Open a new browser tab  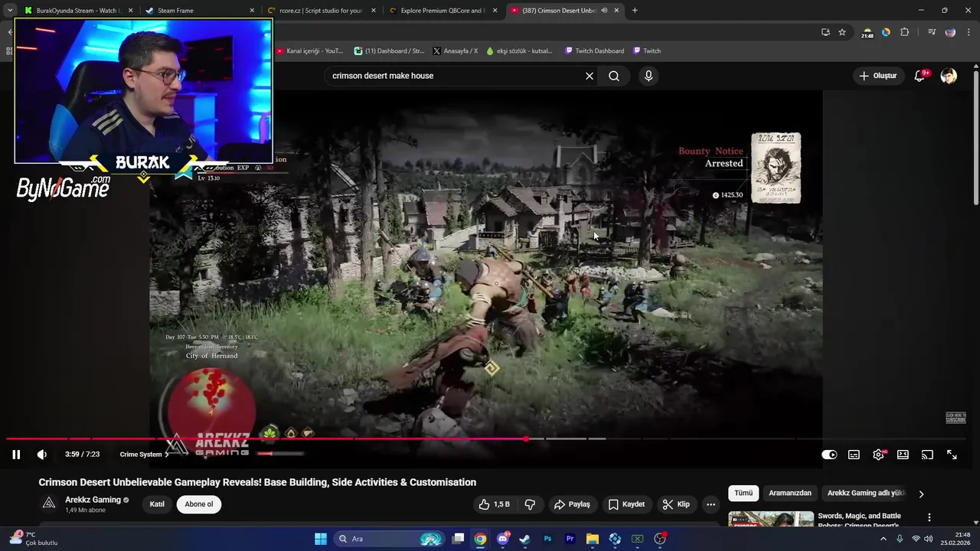coord(635,11)
